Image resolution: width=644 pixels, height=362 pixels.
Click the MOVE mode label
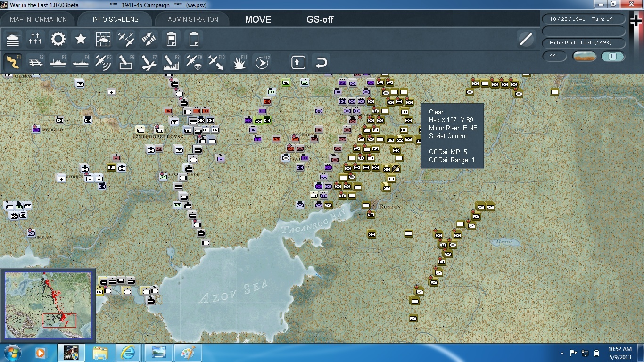258,19
